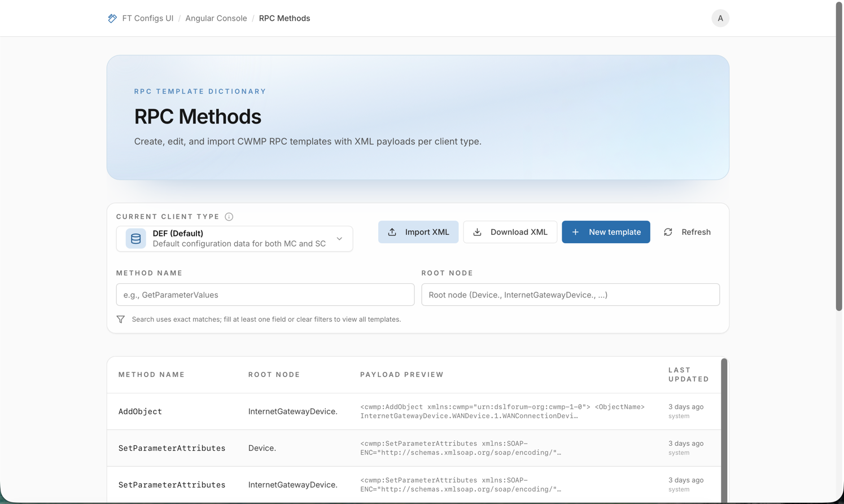Click the AddObject payload preview text
The width and height of the screenshot is (844, 504).
(502, 411)
